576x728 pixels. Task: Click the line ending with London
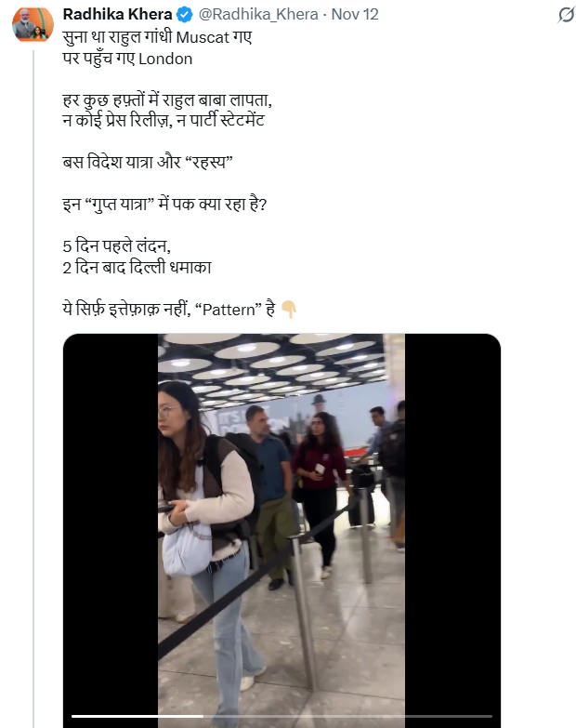[127, 59]
